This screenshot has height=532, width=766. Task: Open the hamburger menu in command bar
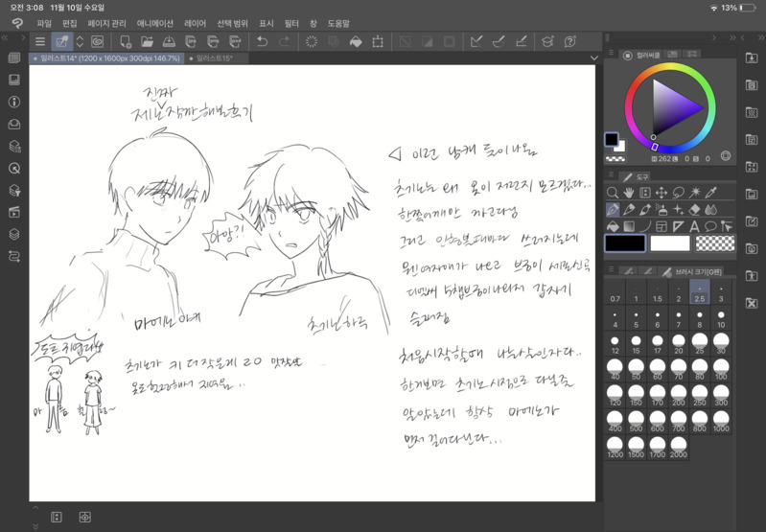(40, 42)
